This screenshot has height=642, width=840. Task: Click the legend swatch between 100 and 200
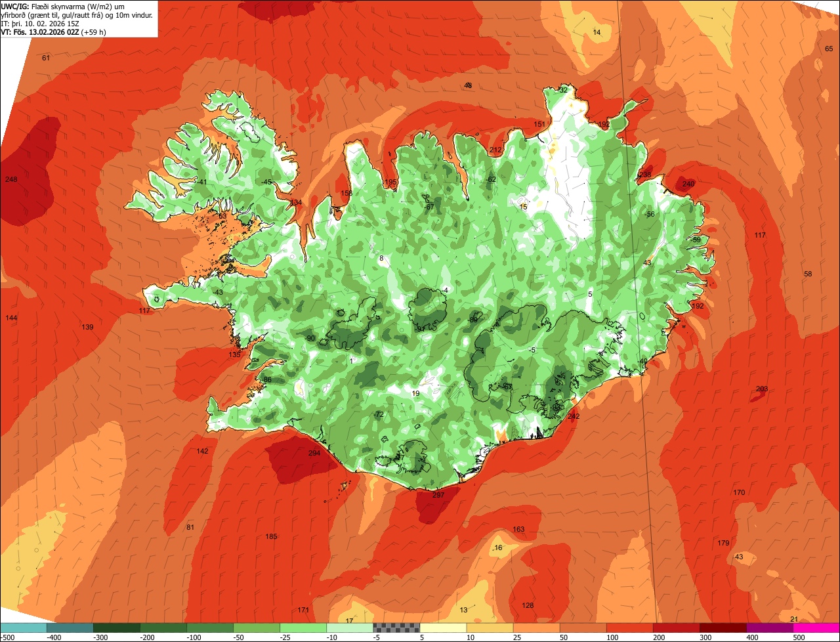click(630, 628)
